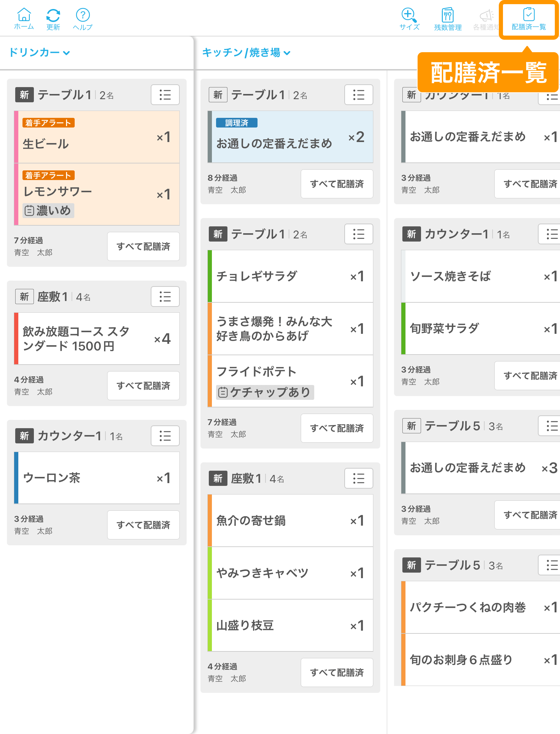The image size is (560, 734).
Task: Select the 生ビール order item
Action: point(97,137)
